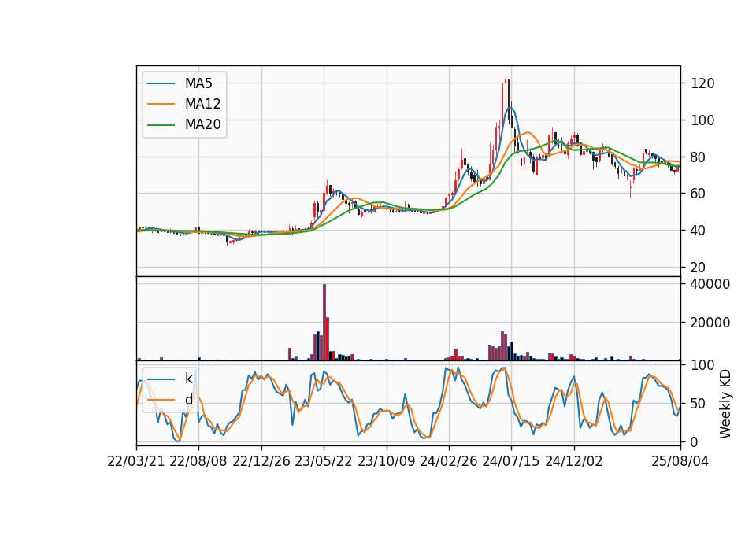Click the Weekly KD axis title
756x543 pixels.
(x=725, y=404)
